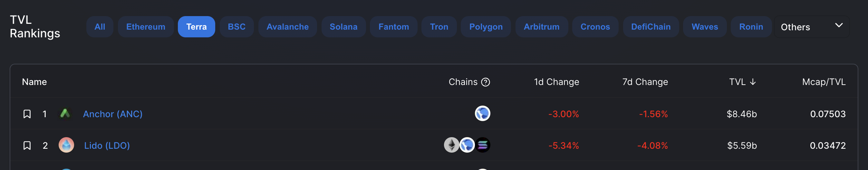The height and width of the screenshot is (170, 868).
Task: Click the Chains help question-mark icon
Action: (486, 82)
